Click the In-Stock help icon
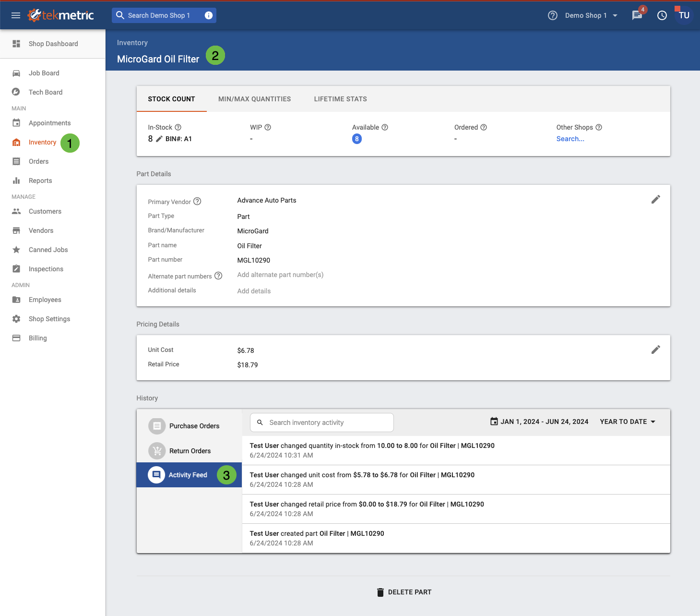This screenshot has width=700, height=616. point(178,127)
